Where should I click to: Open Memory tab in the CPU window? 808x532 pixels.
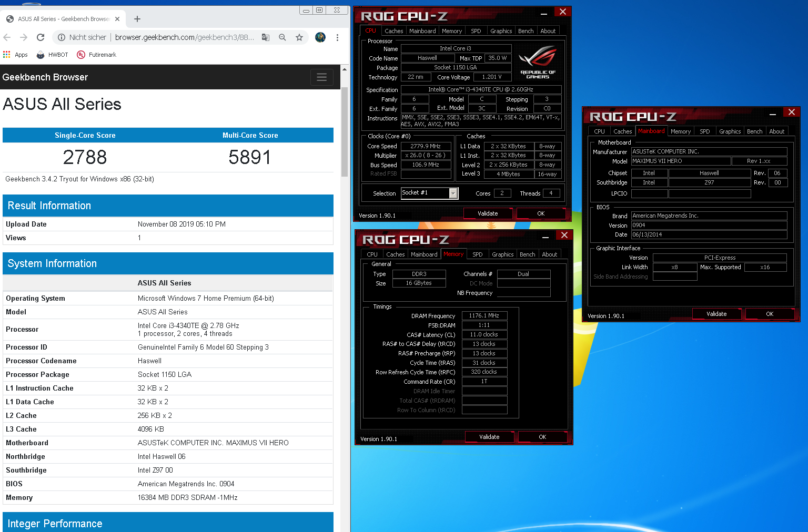pos(452,31)
